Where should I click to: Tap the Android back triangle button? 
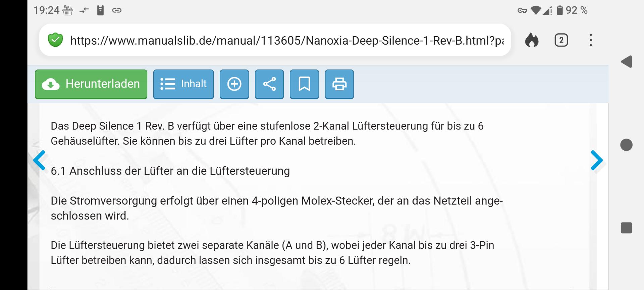tap(626, 62)
